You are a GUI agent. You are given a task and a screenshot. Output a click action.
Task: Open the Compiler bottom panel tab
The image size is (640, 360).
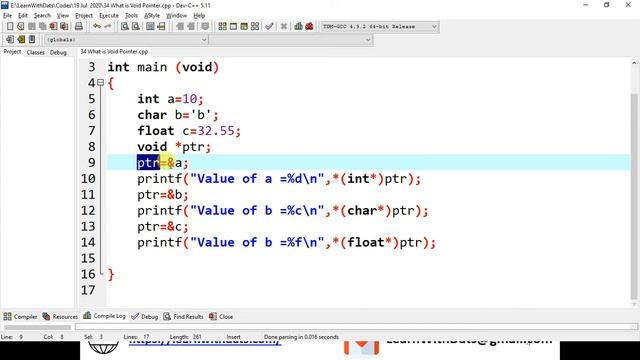click(x=20, y=316)
